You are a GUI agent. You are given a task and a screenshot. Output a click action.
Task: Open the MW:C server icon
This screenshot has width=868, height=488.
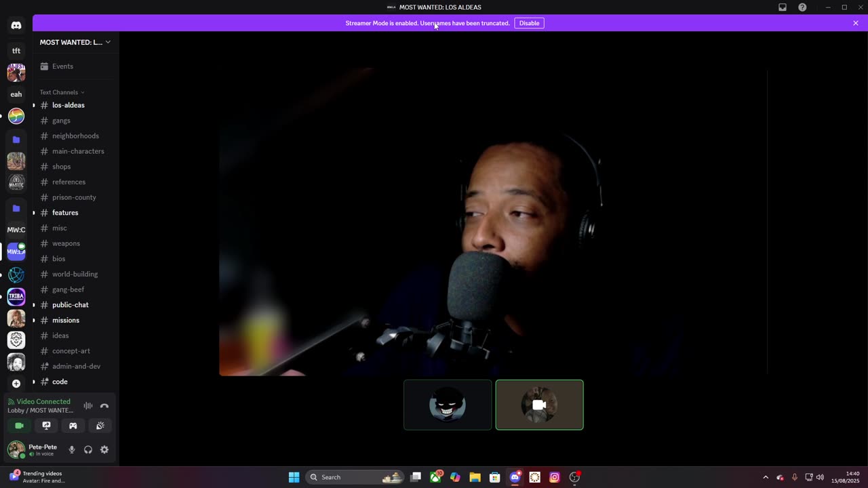16,230
